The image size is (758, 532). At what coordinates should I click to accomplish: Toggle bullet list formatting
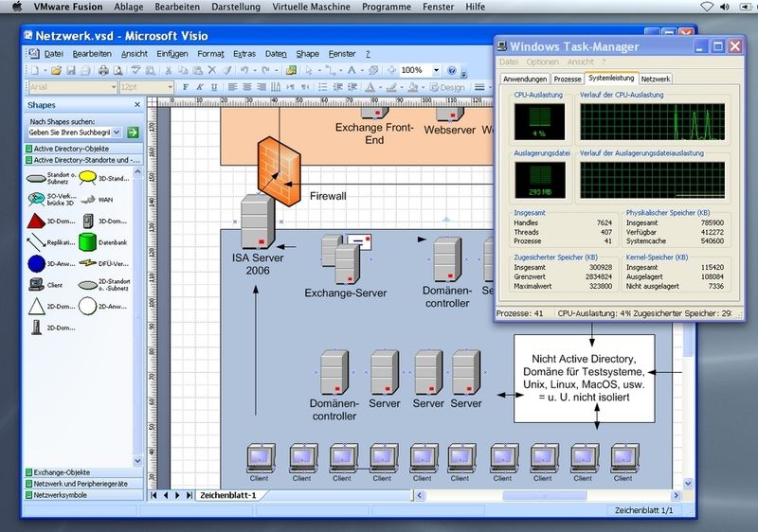[x=322, y=87]
